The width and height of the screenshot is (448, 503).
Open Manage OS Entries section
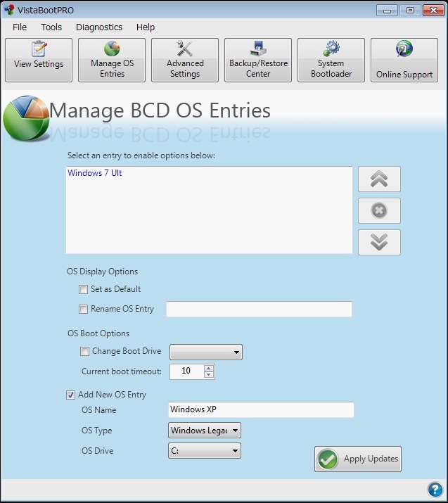[112, 60]
